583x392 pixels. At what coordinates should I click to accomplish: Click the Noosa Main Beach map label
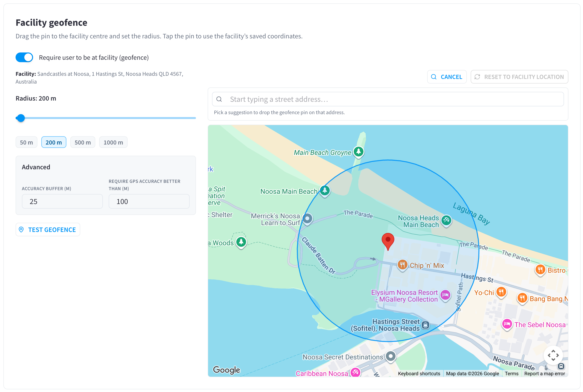289,191
